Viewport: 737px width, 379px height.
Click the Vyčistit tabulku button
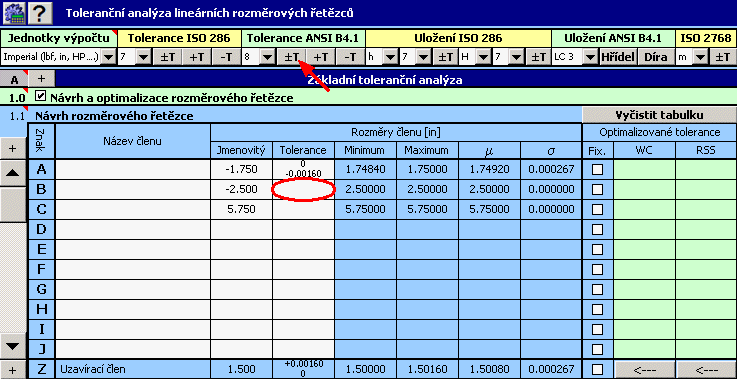659,115
